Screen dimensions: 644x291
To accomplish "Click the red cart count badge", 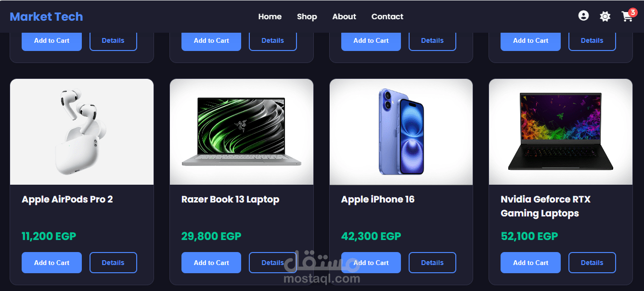I will tap(633, 13).
